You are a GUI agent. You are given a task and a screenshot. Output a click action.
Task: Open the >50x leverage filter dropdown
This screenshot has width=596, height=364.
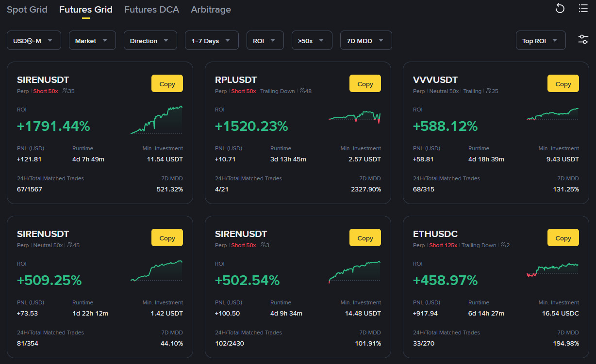(312, 40)
